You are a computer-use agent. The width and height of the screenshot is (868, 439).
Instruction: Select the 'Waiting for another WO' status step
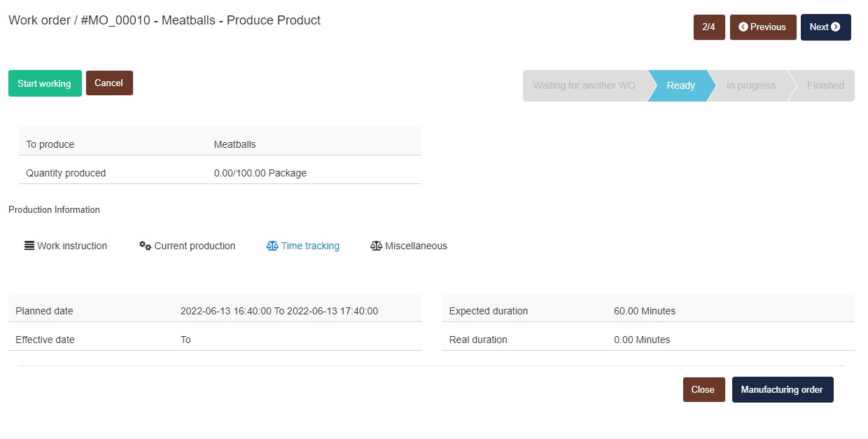pos(584,86)
